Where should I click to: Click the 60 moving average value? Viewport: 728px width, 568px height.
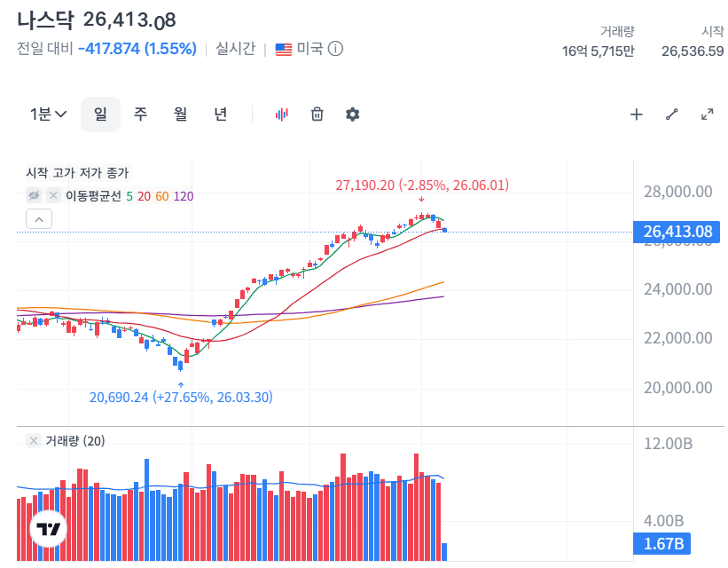pyautogui.click(x=162, y=196)
